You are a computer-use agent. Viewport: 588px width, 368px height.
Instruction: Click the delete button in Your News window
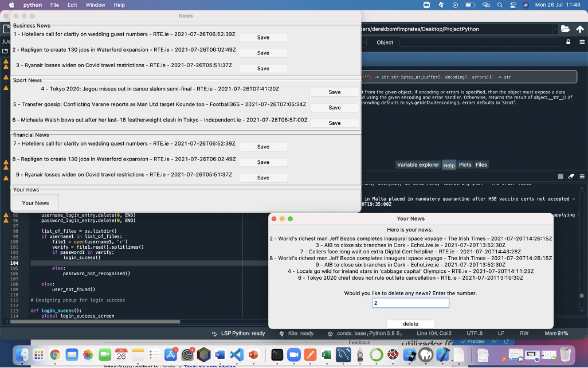410,324
